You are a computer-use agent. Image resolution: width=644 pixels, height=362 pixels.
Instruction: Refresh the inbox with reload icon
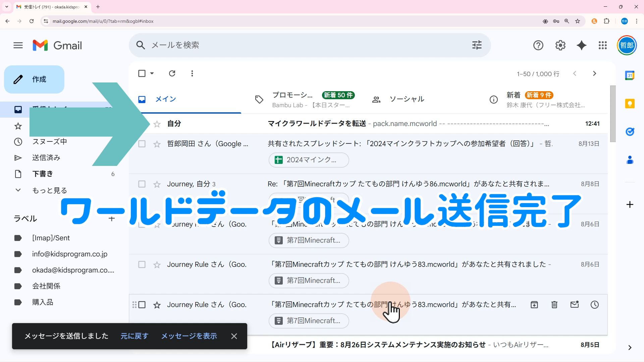[x=172, y=73]
